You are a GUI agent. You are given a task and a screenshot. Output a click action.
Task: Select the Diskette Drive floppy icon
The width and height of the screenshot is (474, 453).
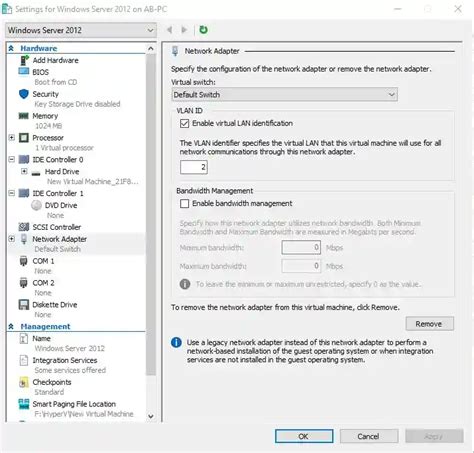pos(24,305)
